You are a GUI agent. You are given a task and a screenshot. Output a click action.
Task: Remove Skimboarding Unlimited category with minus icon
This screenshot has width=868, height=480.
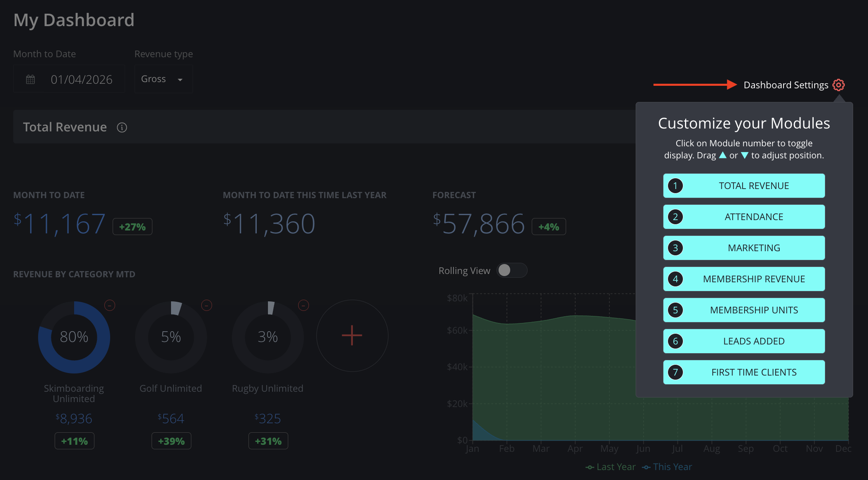coord(110,305)
